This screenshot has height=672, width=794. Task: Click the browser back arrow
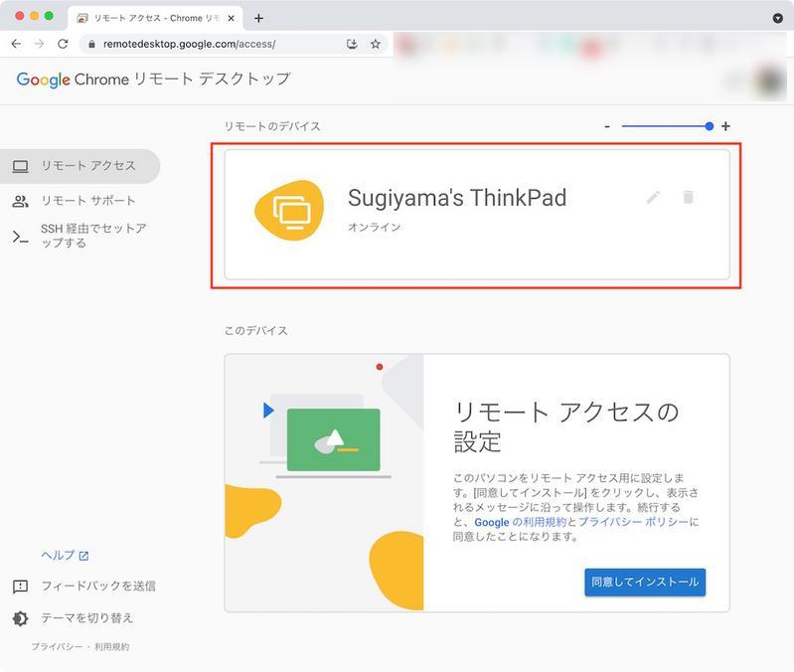coord(16,44)
